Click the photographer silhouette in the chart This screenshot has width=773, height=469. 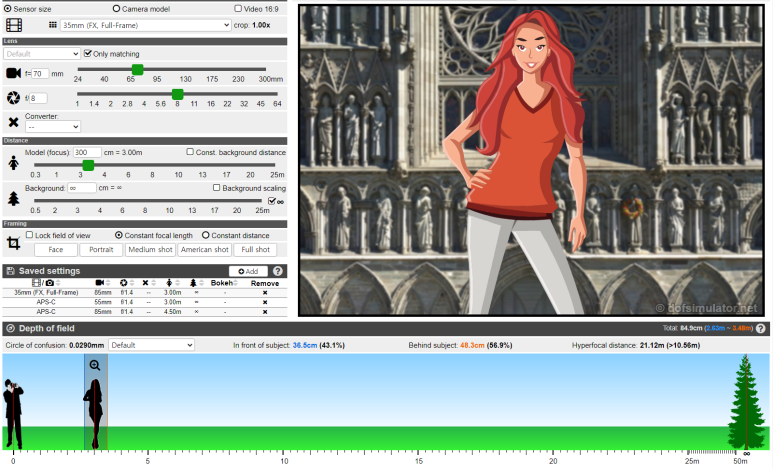coord(13,413)
